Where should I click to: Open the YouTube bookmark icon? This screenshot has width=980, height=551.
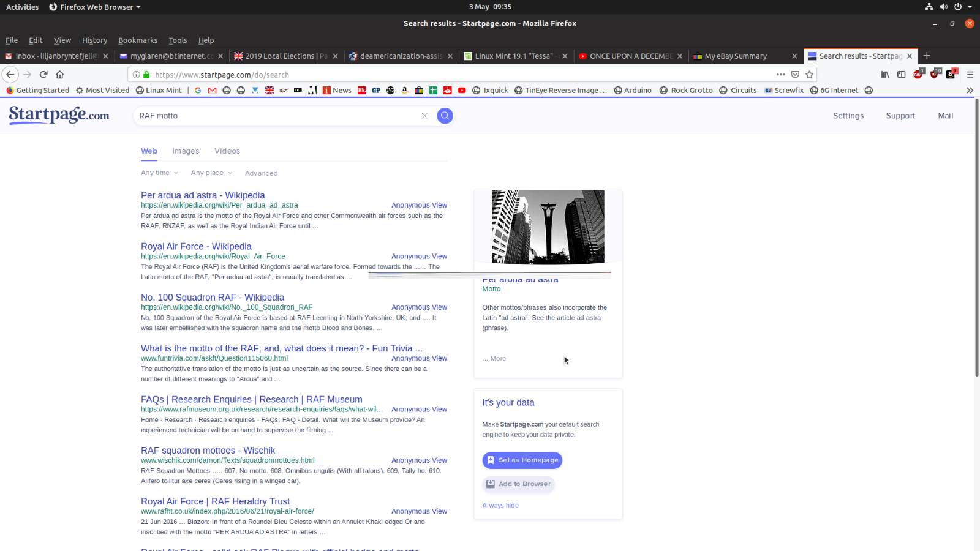(462, 91)
